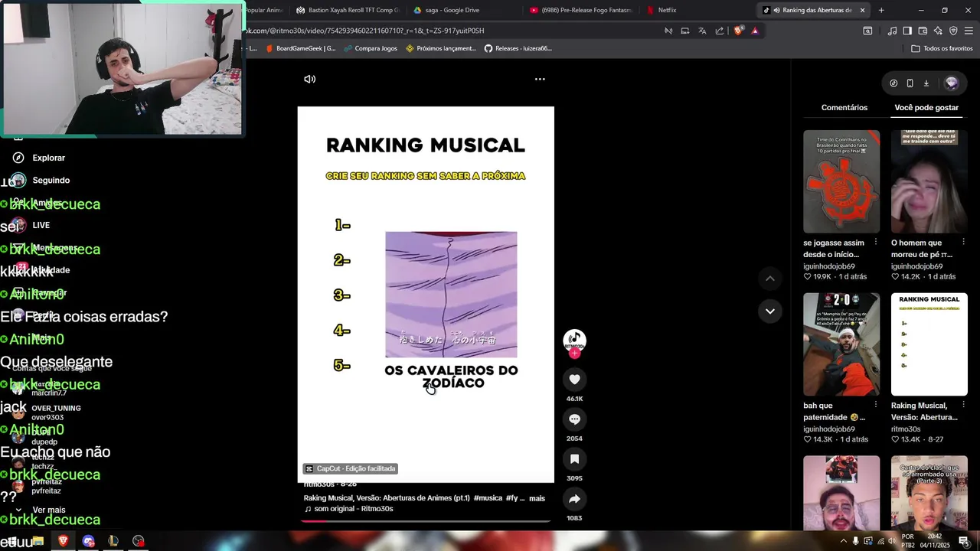980x551 pixels.
Task: Close the Ranking das Aberturas tab
Action: (x=862, y=10)
